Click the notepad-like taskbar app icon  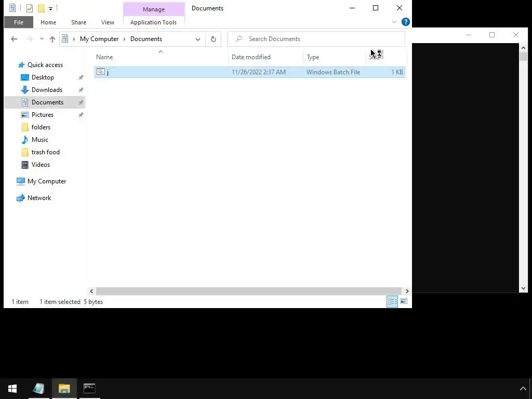(38, 389)
